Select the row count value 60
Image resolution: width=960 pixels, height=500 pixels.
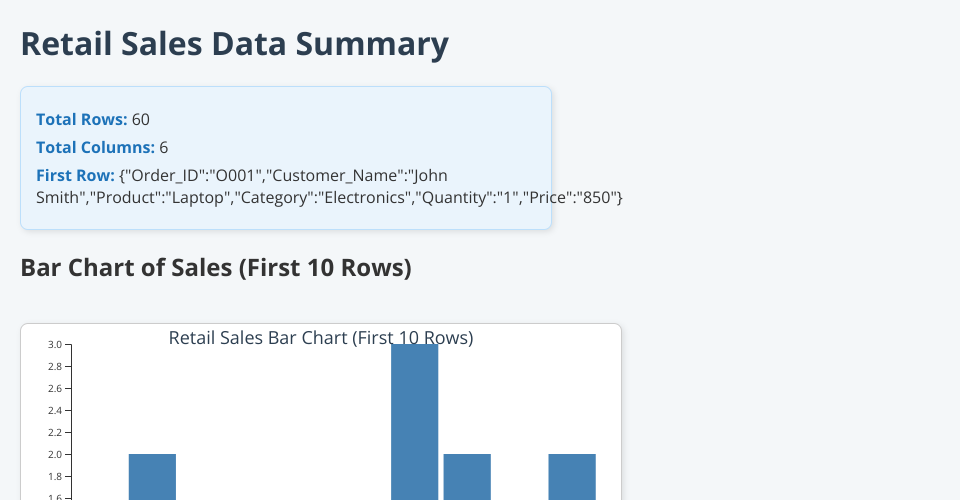point(141,120)
